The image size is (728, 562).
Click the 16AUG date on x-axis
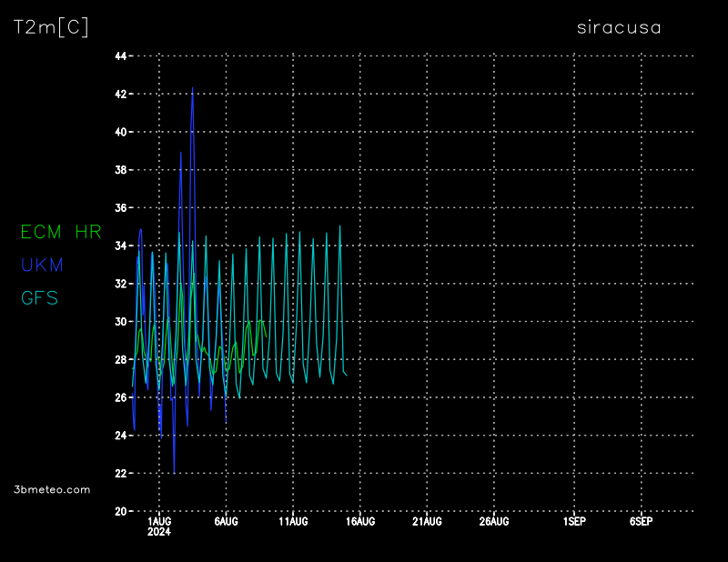(x=360, y=522)
